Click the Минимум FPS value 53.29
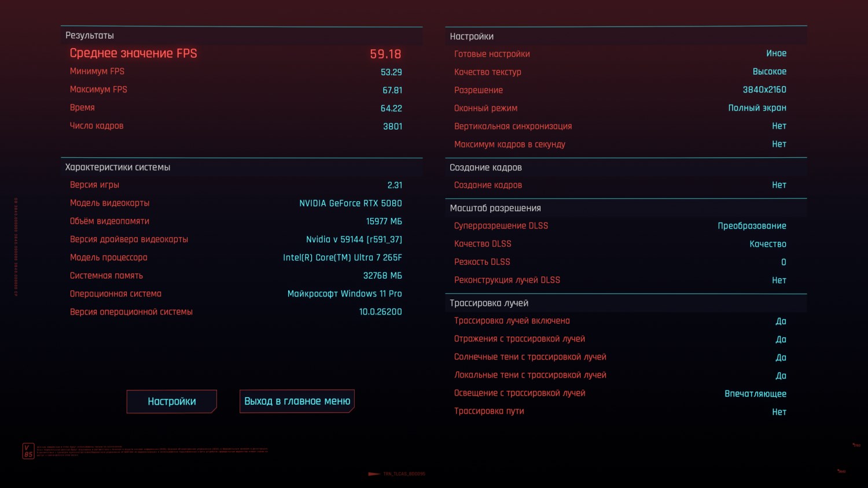Image resolution: width=868 pixels, height=488 pixels. 391,72
